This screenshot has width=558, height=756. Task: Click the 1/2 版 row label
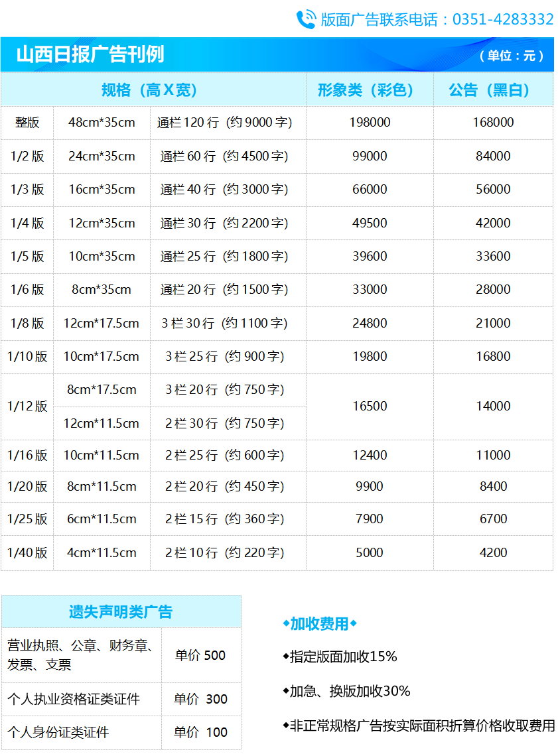(27, 157)
